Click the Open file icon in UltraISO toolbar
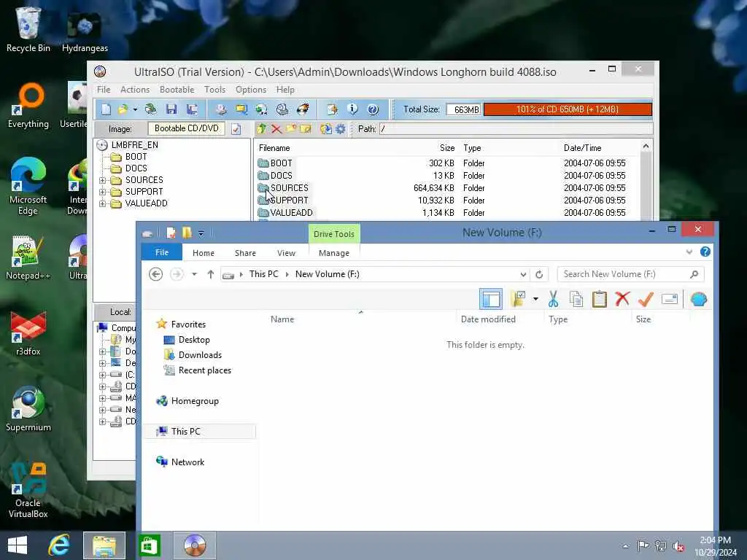Viewport: 747px width, 560px height. pyautogui.click(x=123, y=109)
